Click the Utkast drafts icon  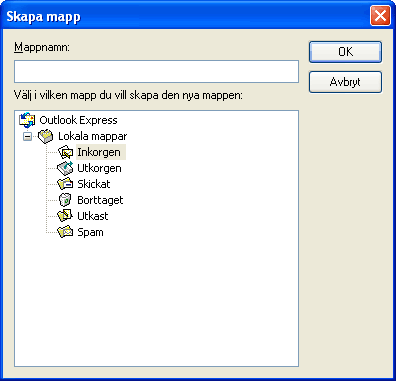[x=65, y=216]
